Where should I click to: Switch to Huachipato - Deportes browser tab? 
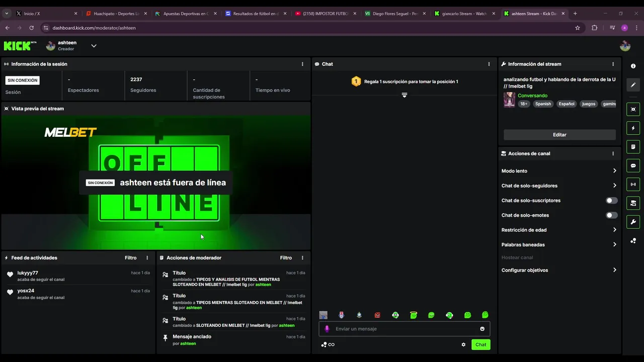pyautogui.click(x=116, y=14)
